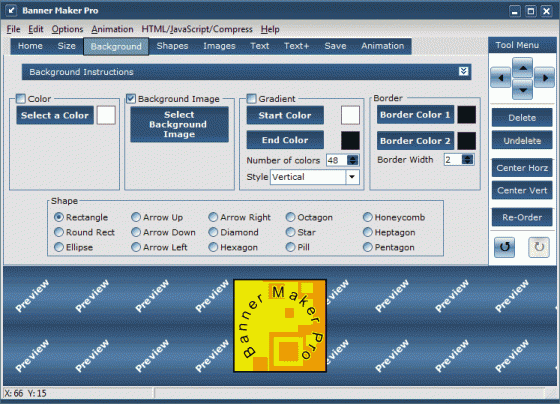Click the Border Color 1 button
The height and width of the screenshot is (404, 560).
point(415,115)
